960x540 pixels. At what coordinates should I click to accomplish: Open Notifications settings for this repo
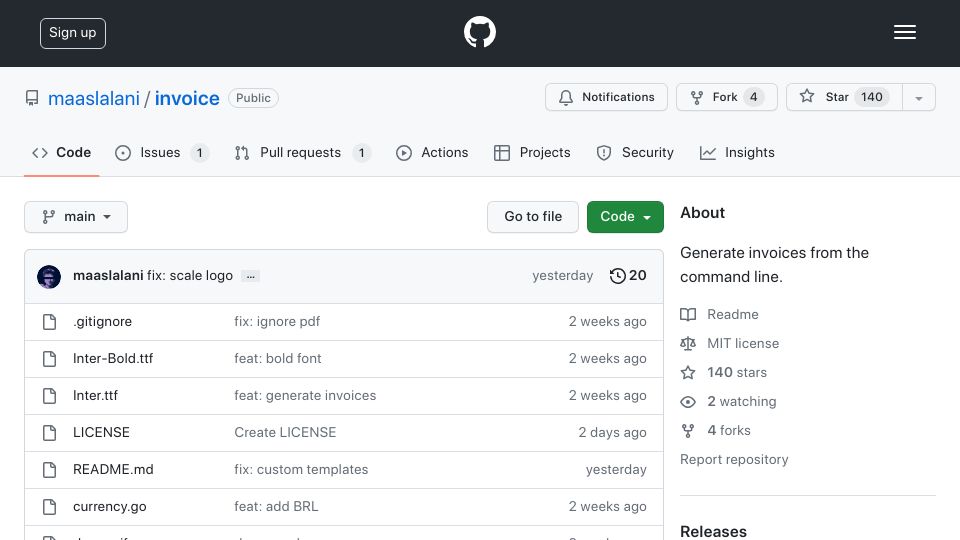coord(606,97)
